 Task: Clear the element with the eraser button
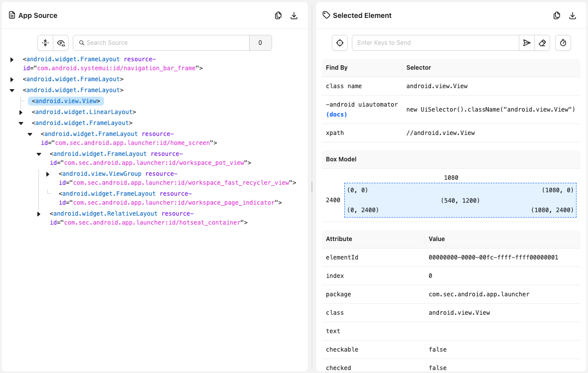point(542,43)
